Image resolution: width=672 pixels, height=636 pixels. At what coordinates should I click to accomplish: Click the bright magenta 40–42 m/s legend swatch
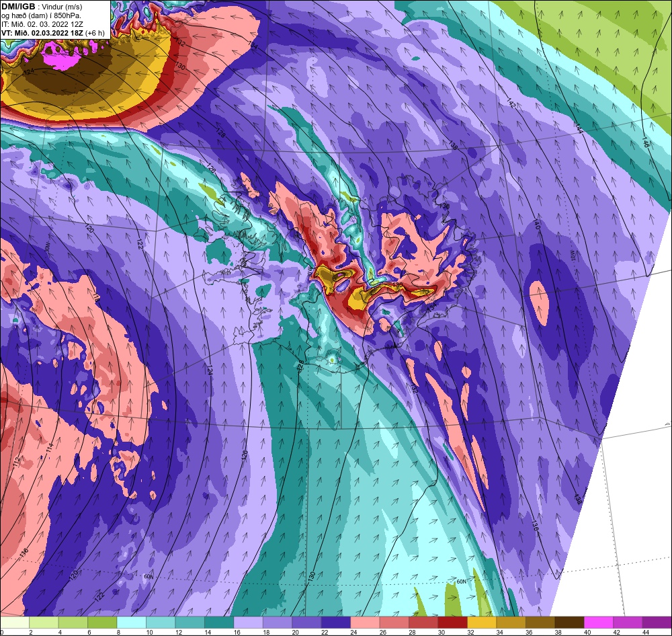click(x=598, y=623)
